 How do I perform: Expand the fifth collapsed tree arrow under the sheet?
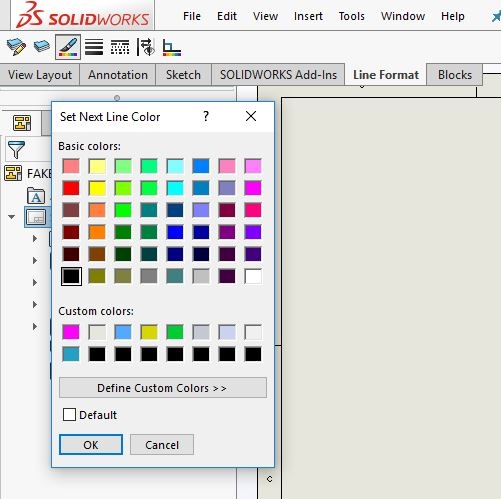[35, 326]
